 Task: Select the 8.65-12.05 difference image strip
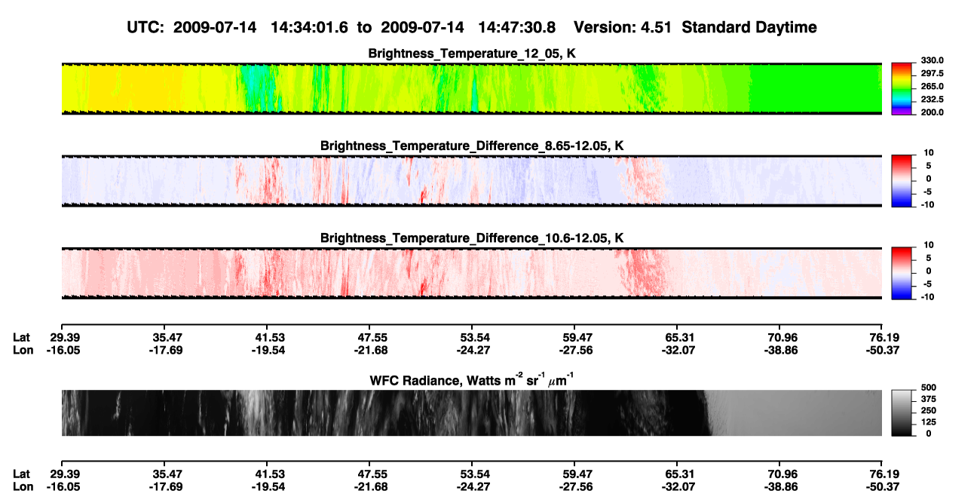click(472, 180)
